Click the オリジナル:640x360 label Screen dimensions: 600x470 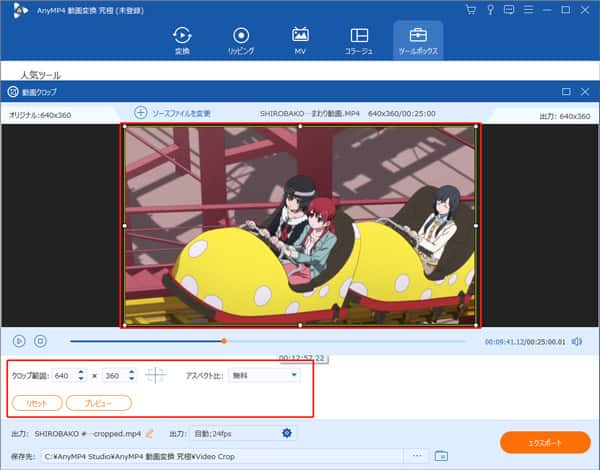[40, 115]
